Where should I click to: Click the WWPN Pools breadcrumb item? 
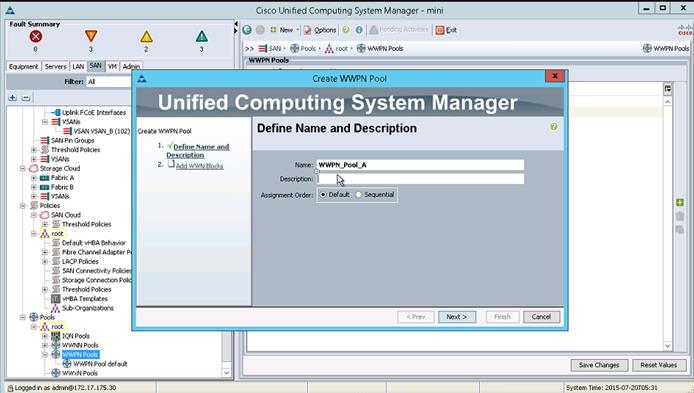pos(380,48)
